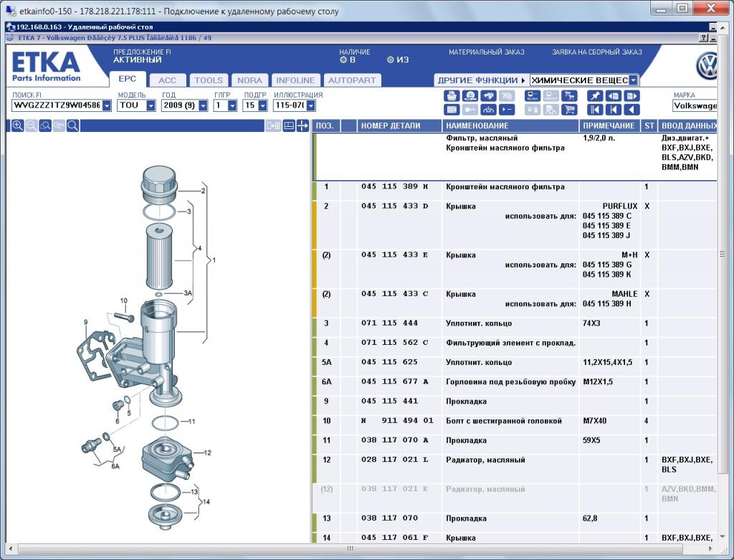
Task: Click the НАИМЕНОВАНИЕ column header
Action: [x=510, y=125]
